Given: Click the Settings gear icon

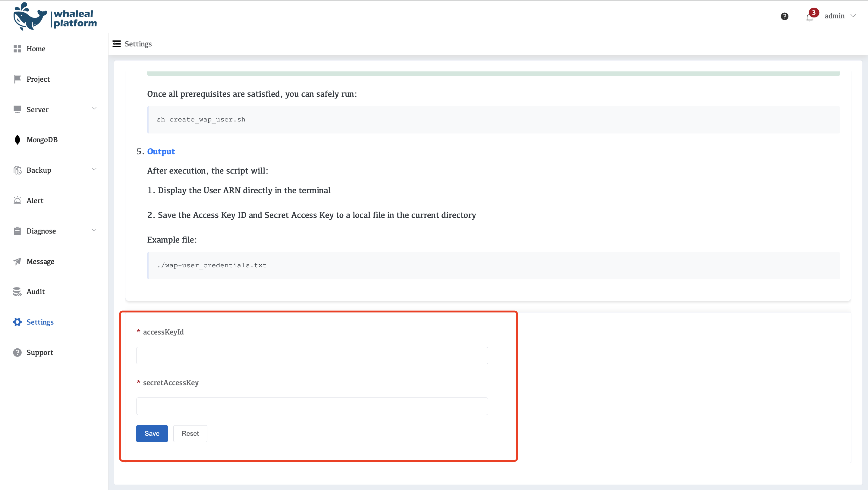Looking at the screenshot, I should (x=17, y=322).
